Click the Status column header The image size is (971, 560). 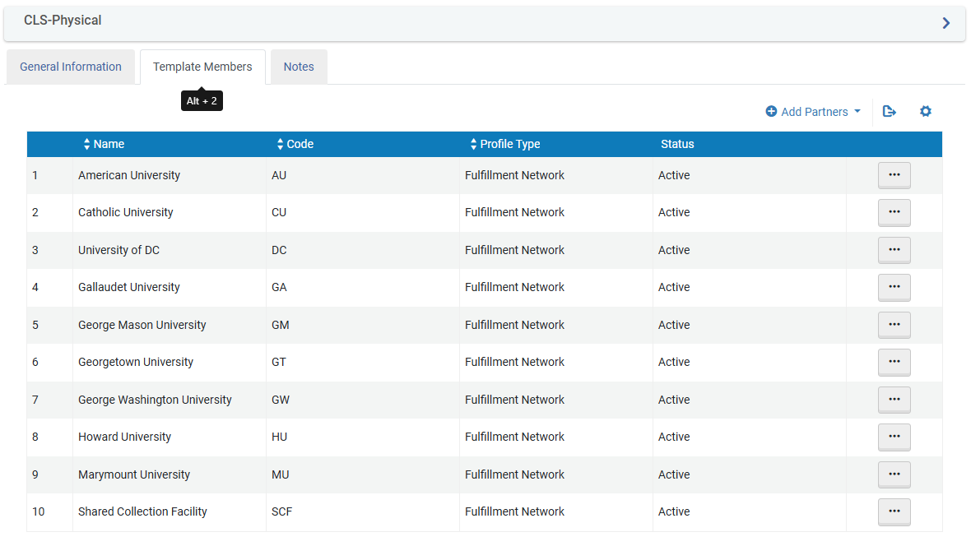point(677,144)
